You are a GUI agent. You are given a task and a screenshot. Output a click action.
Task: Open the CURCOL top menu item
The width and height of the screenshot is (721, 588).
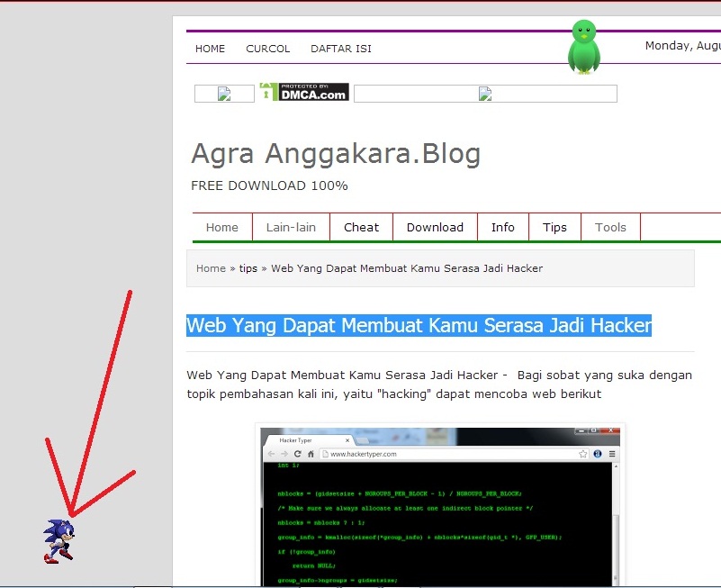click(x=268, y=49)
